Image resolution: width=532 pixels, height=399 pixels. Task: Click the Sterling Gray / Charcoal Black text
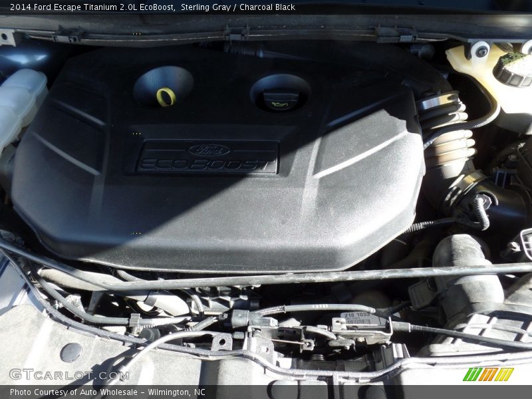coord(237,7)
